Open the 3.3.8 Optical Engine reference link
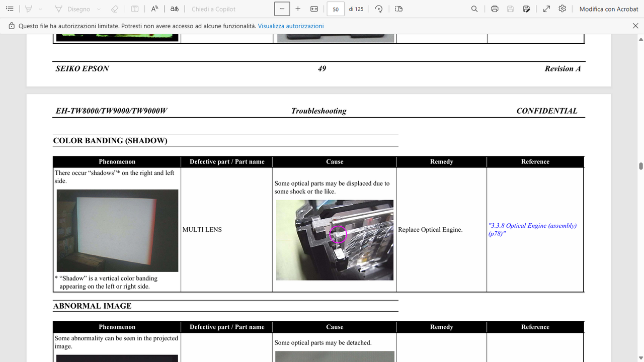This screenshot has height=362, width=644. 532,230
